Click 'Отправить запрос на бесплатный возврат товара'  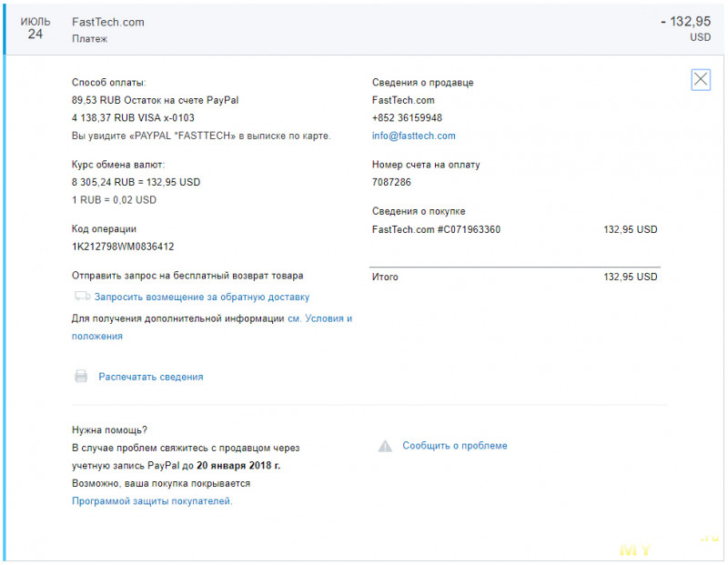tap(187, 276)
